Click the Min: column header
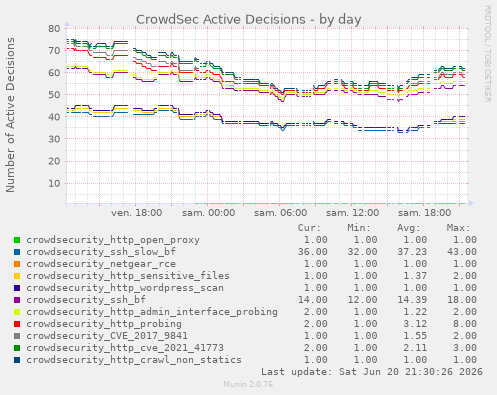This screenshot has height=395, width=497. click(359, 228)
